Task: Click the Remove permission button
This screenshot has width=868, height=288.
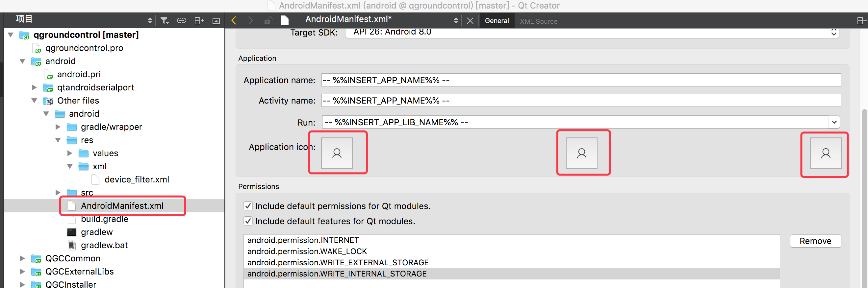Action: point(815,241)
